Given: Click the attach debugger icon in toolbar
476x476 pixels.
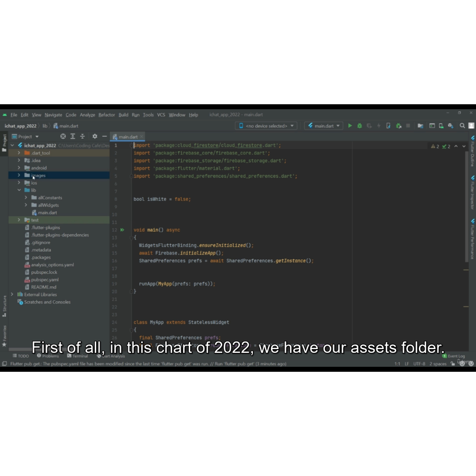Looking at the screenshot, I should (398, 126).
